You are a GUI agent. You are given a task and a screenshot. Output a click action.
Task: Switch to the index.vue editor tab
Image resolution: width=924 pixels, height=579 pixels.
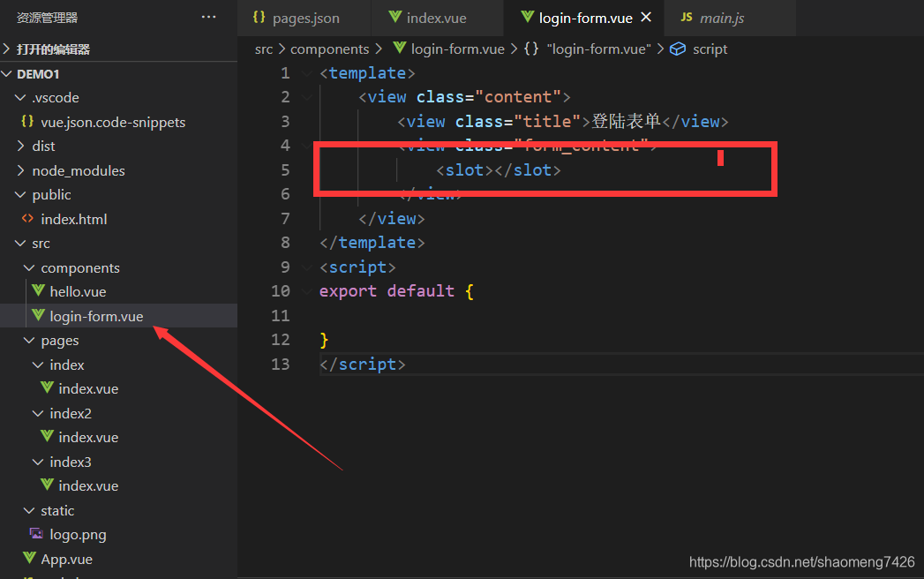tap(437, 18)
